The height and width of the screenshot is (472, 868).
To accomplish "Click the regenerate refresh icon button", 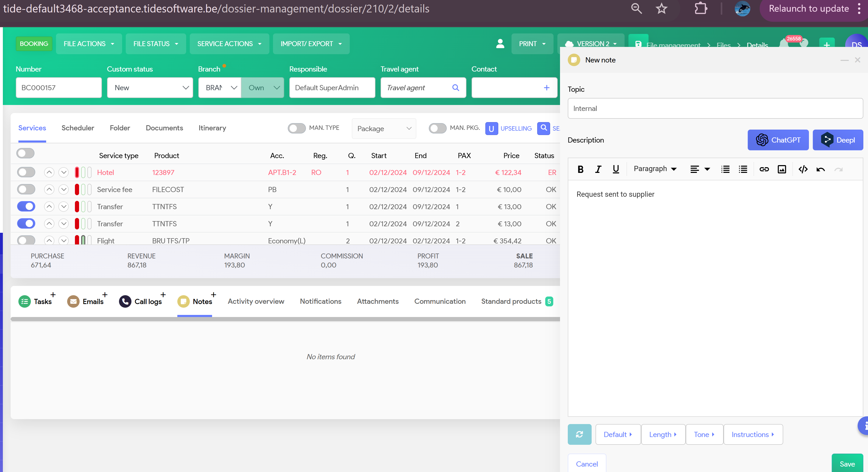I will 579,434.
